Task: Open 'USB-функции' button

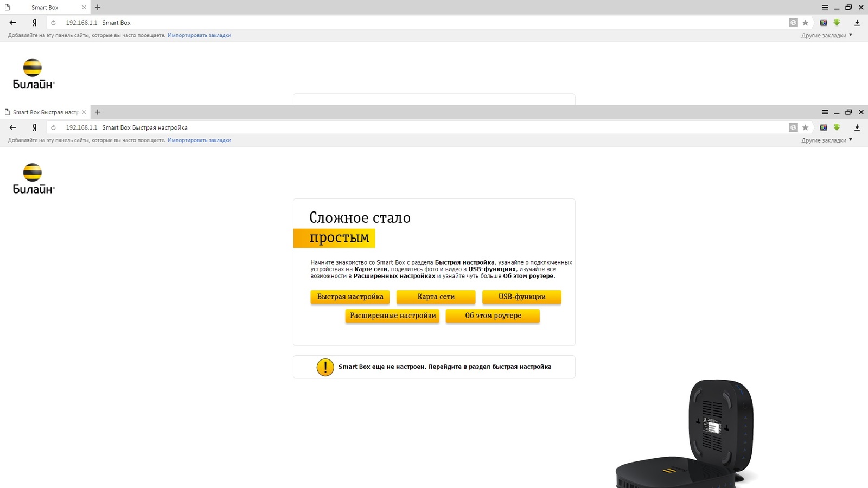Action: coord(522,297)
